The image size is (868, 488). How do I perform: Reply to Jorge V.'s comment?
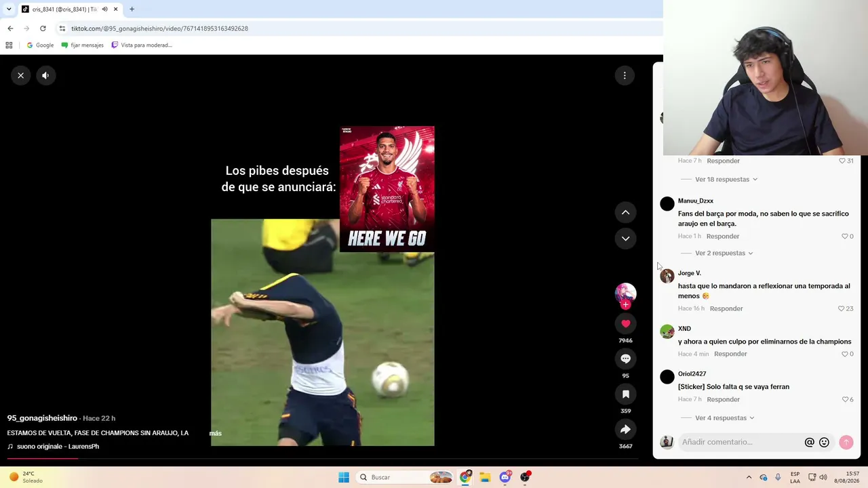pyautogui.click(x=726, y=309)
